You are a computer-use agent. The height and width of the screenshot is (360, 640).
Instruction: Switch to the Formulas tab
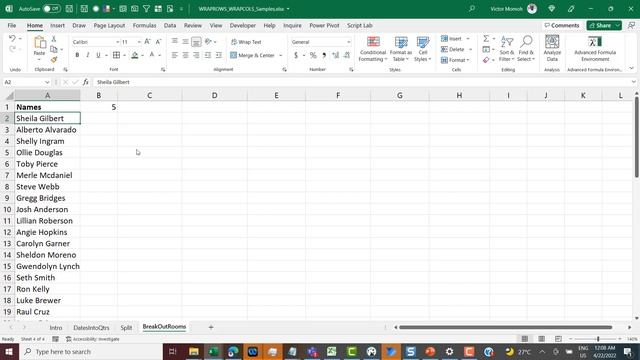pos(144,25)
